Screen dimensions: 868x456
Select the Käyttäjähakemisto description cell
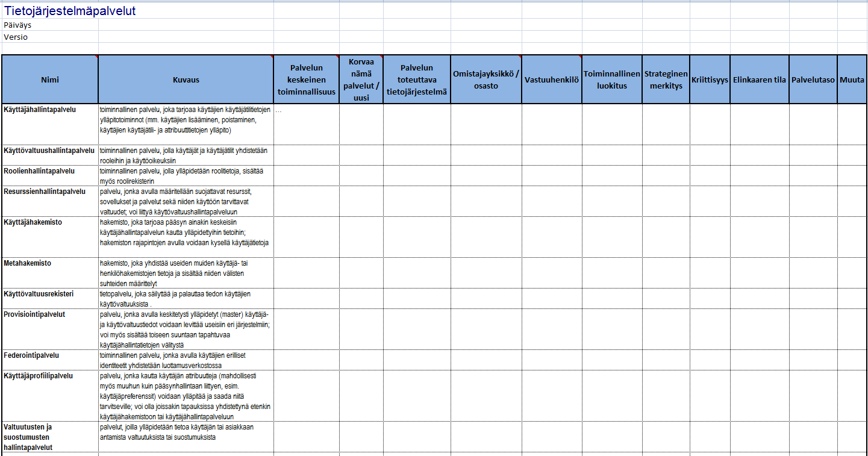[186, 237]
